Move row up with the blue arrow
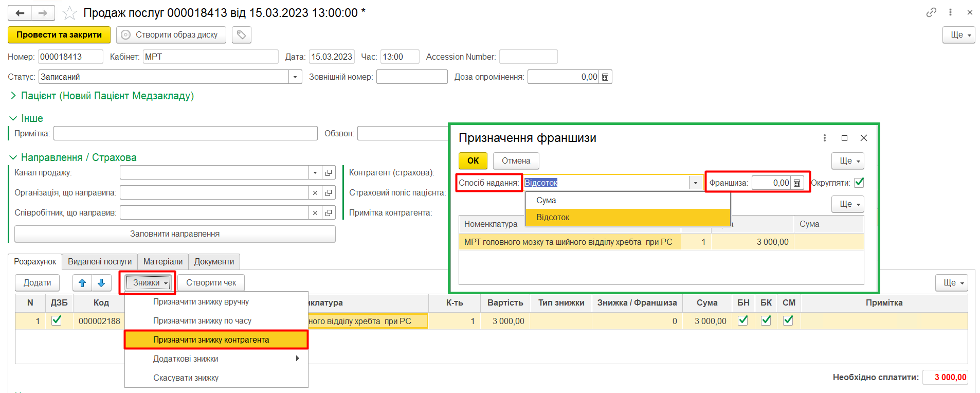The image size is (980, 393). pyautogui.click(x=82, y=283)
